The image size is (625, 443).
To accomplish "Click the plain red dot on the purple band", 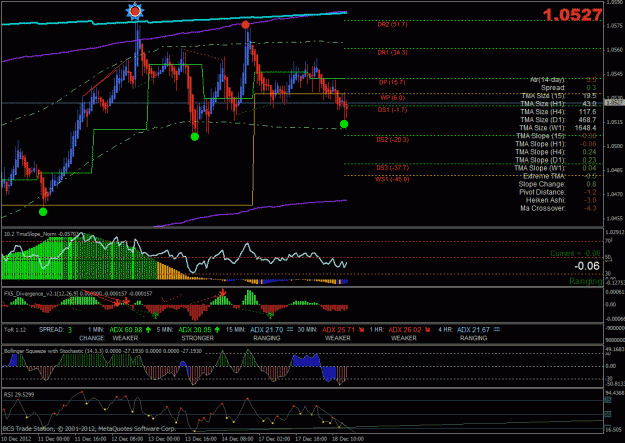I will point(246,25).
